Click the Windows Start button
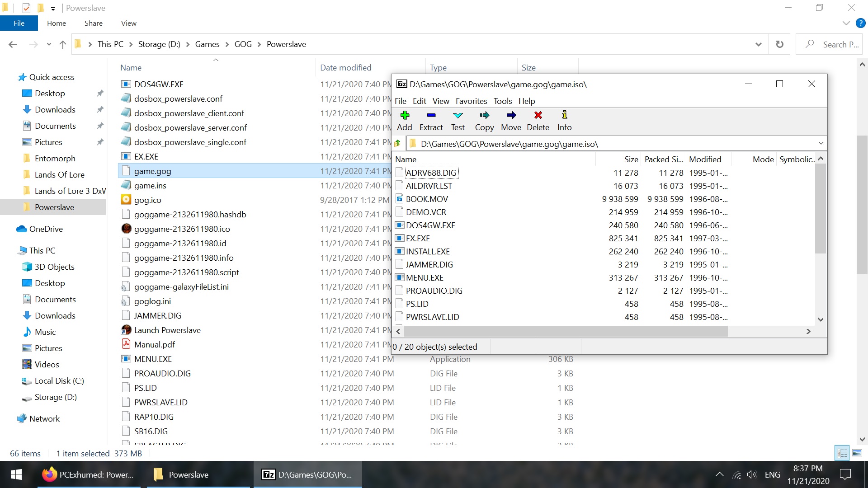 (x=16, y=474)
